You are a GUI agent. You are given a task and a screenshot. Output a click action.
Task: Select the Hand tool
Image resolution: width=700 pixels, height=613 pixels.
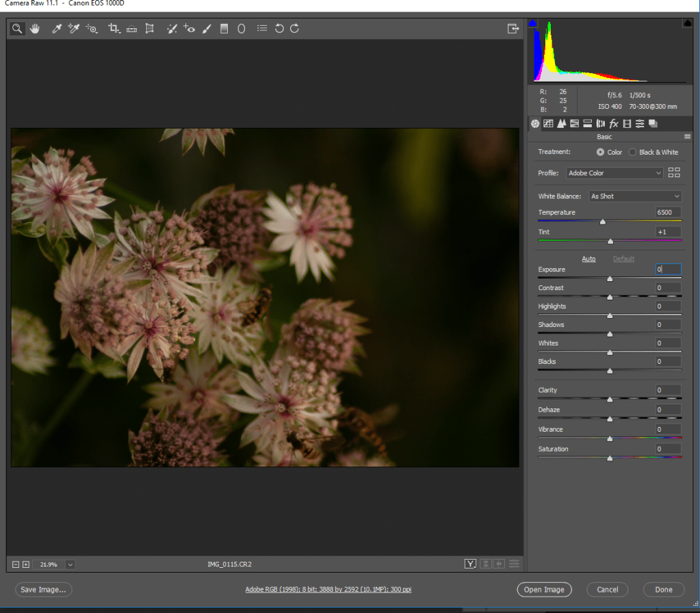coord(34,29)
